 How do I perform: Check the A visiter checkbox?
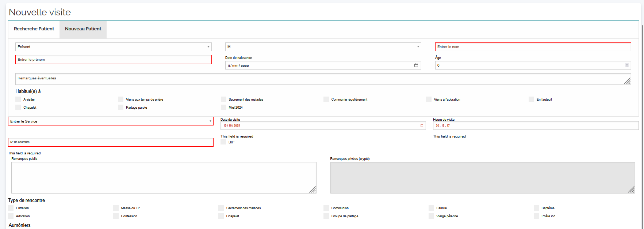tap(18, 100)
